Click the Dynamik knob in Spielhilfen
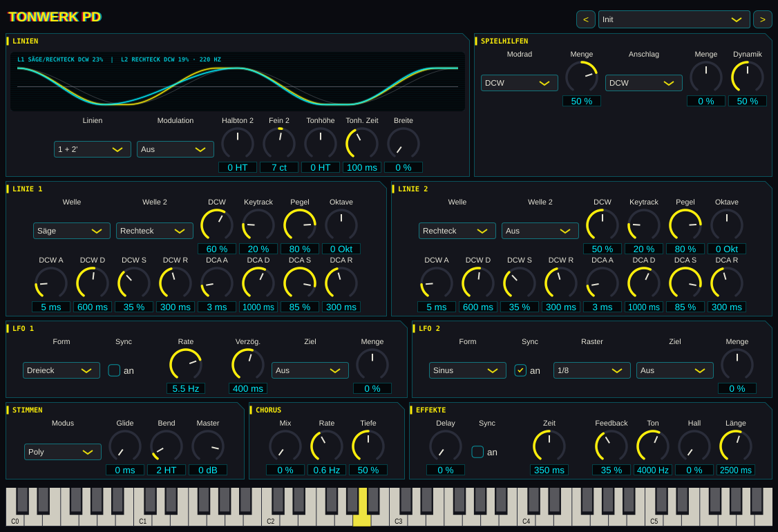The height and width of the screenshot is (532, 778). 747,77
